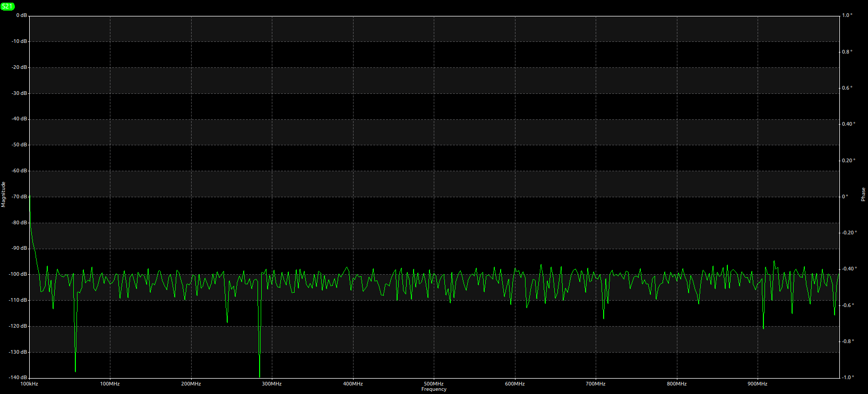Click the 500MHz frequency label
Image resolution: width=868 pixels, height=394 pixels.
pos(434,383)
